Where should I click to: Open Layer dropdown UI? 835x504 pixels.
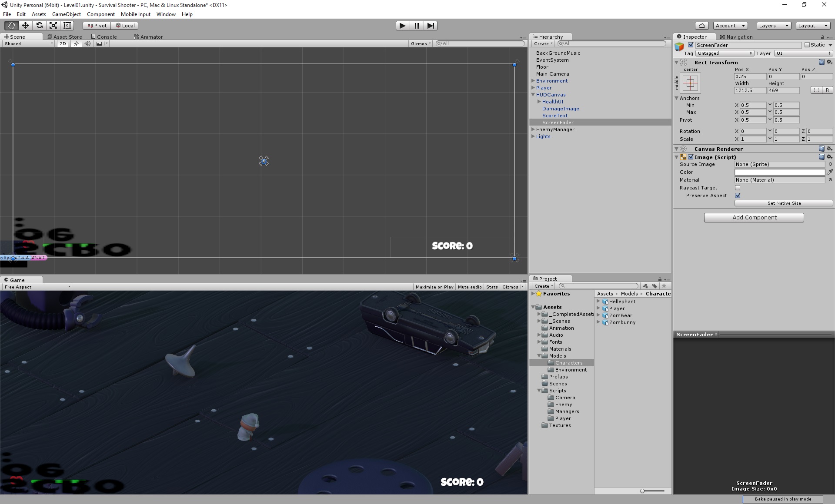[x=803, y=53]
